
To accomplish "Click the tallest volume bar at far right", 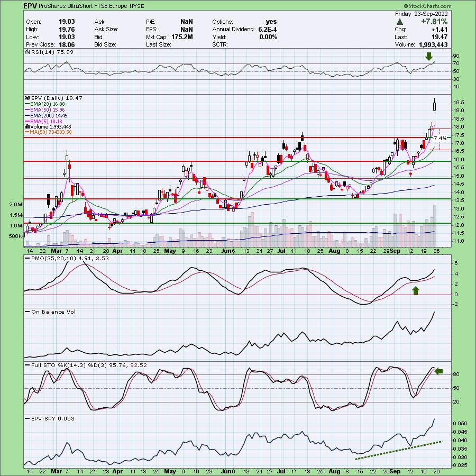I will point(435,225).
